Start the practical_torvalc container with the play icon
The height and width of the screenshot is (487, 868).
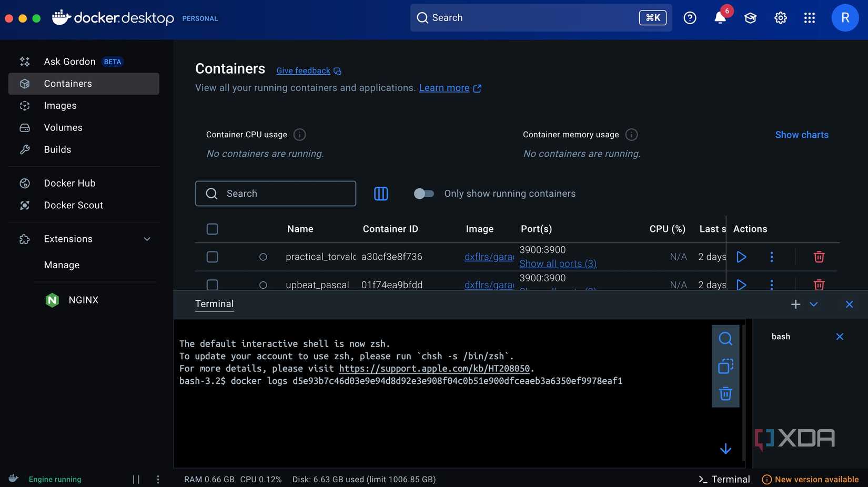tap(741, 257)
